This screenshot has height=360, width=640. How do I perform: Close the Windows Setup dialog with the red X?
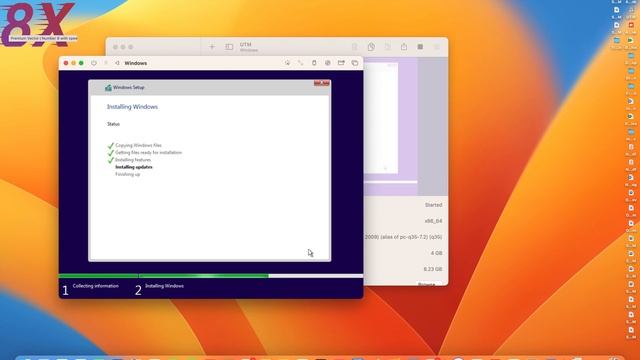[x=322, y=83]
